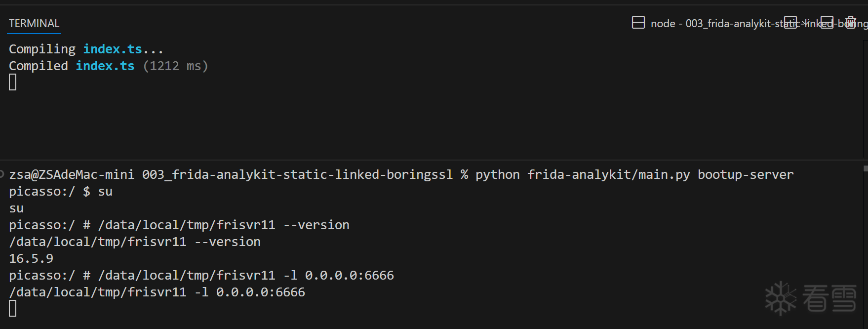The width and height of the screenshot is (868, 329).
Task: Click the terminal group icon beside node label
Action: coord(638,23)
